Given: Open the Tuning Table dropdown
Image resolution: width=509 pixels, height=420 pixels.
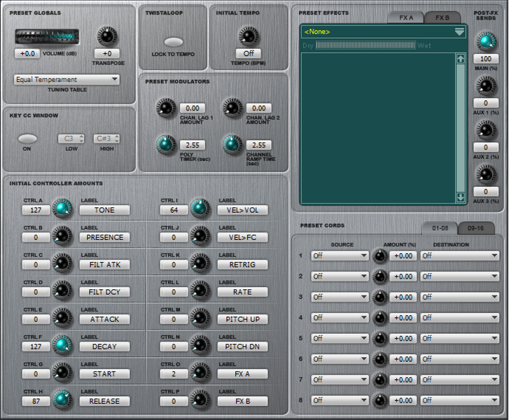Looking at the screenshot, I should tap(67, 80).
